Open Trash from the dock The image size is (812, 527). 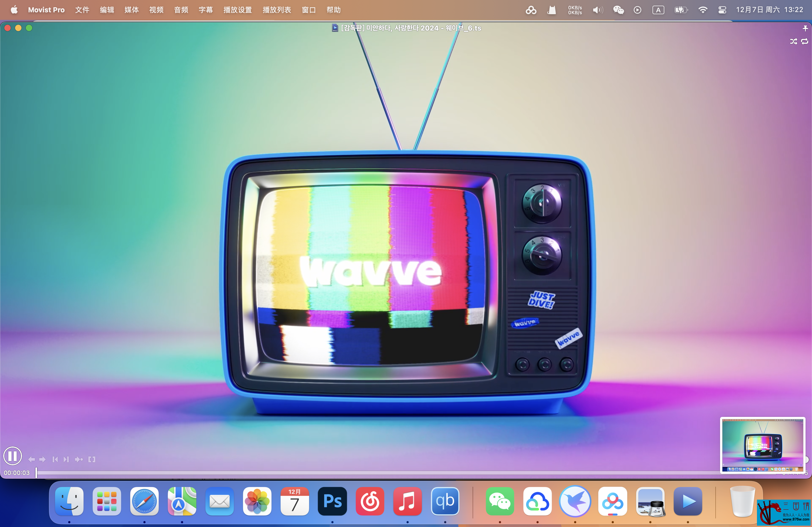pyautogui.click(x=742, y=501)
